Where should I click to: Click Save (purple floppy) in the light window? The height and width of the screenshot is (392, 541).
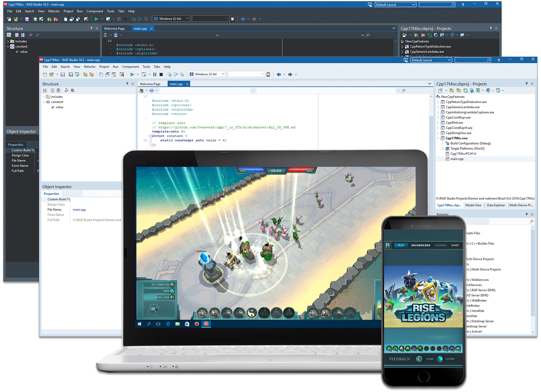[63, 74]
